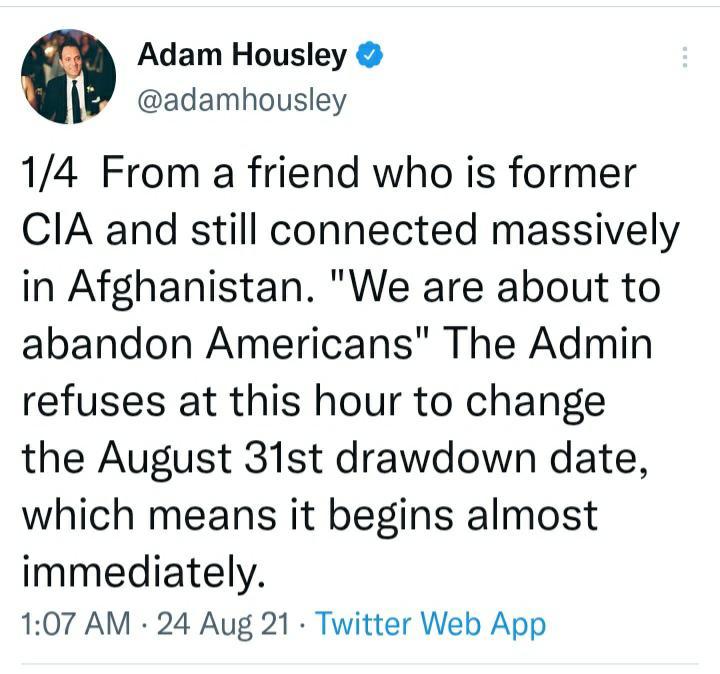Open the three-dot more options menu
The image size is (720, 674).
pyautogui.click(x=685, y=57)
